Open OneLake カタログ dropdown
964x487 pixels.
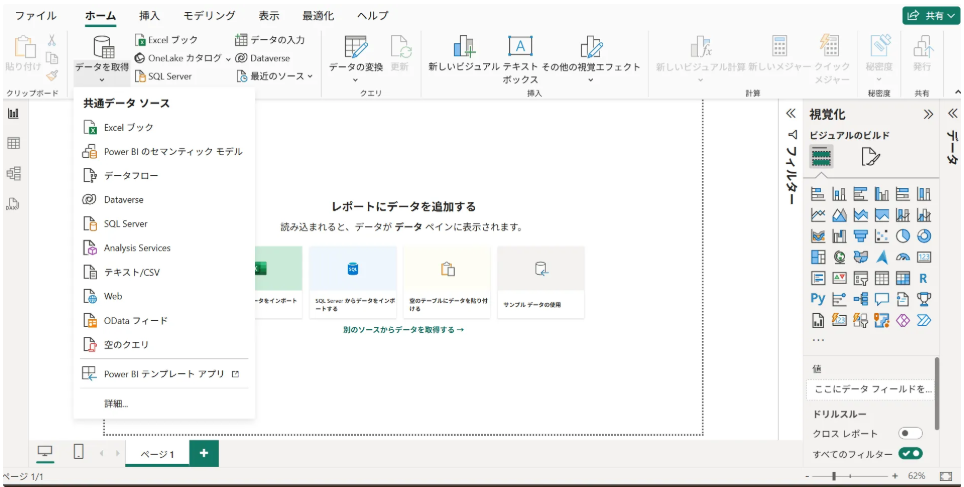228,58
